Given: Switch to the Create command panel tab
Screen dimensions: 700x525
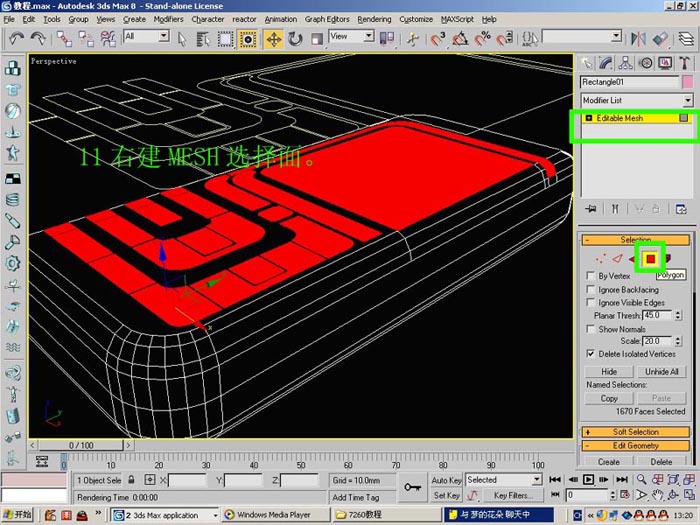Looking at the screenshot, I should tap(586, 63).
